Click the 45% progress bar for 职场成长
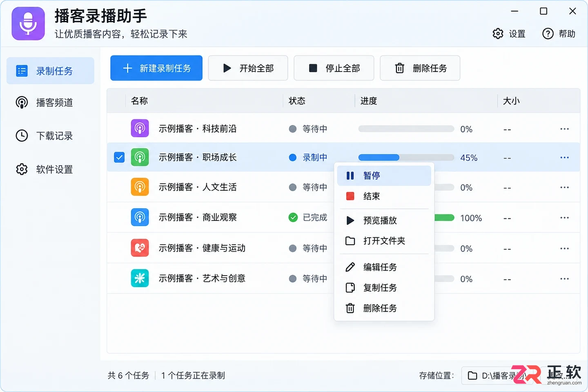Image resolution: width=588 pixels, height=392 pixels. click(x=406, y=158)
